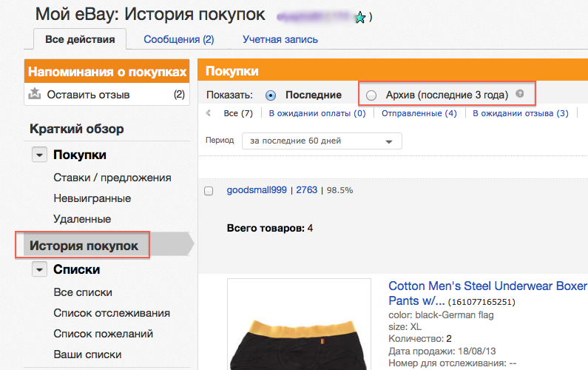Click the boxer pants product thumbnail

299,324
